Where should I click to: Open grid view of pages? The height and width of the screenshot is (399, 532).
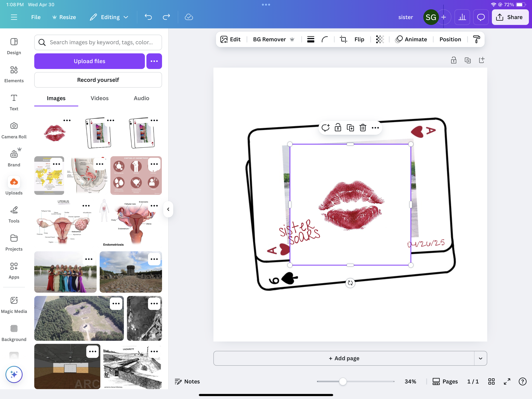(491, 381)
